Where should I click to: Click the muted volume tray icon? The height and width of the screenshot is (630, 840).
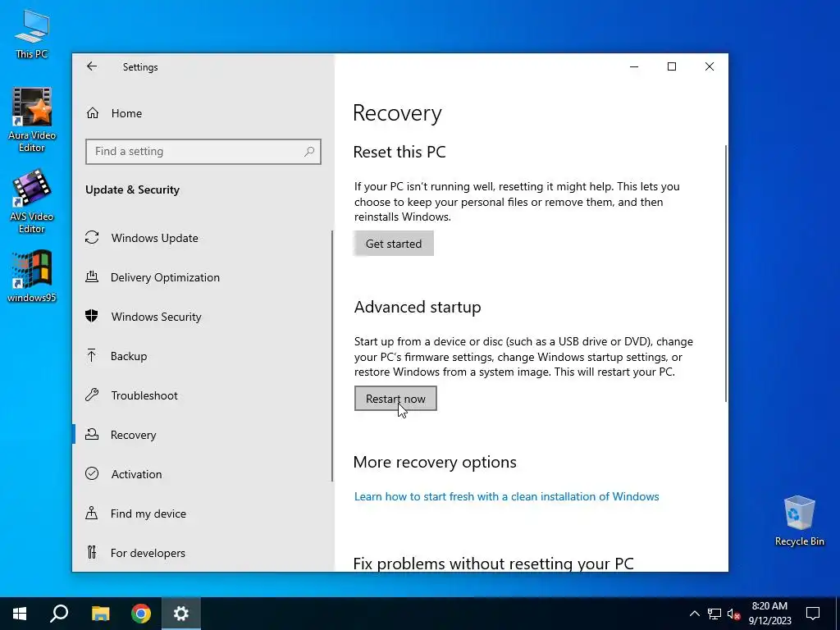click(x=734, y=614)
